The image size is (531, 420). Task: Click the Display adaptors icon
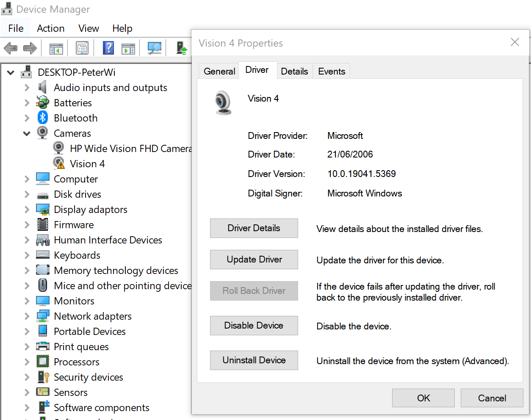(x=42, y=209)
